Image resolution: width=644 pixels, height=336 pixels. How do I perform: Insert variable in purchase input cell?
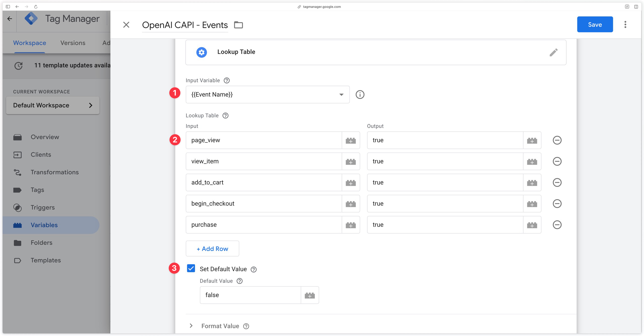[351, 225]
